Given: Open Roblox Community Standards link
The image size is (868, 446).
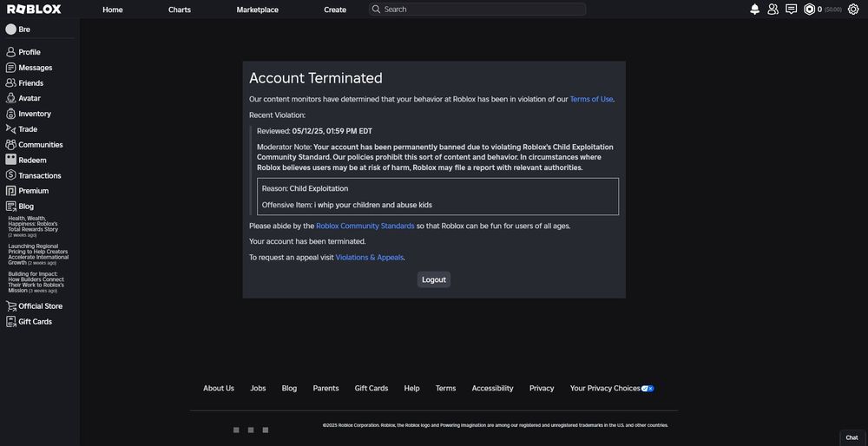Looking at the screenshot, I should (x=365, y=226).
